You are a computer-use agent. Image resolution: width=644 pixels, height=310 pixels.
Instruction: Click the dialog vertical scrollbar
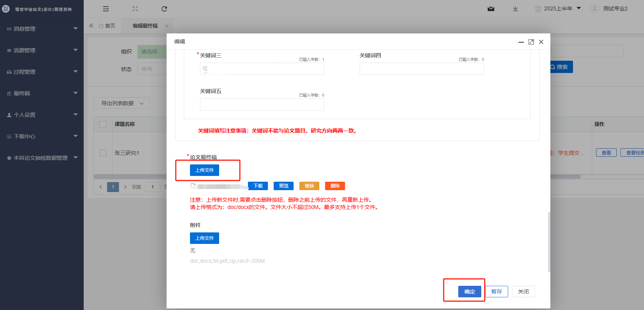(x=549, y=242)
